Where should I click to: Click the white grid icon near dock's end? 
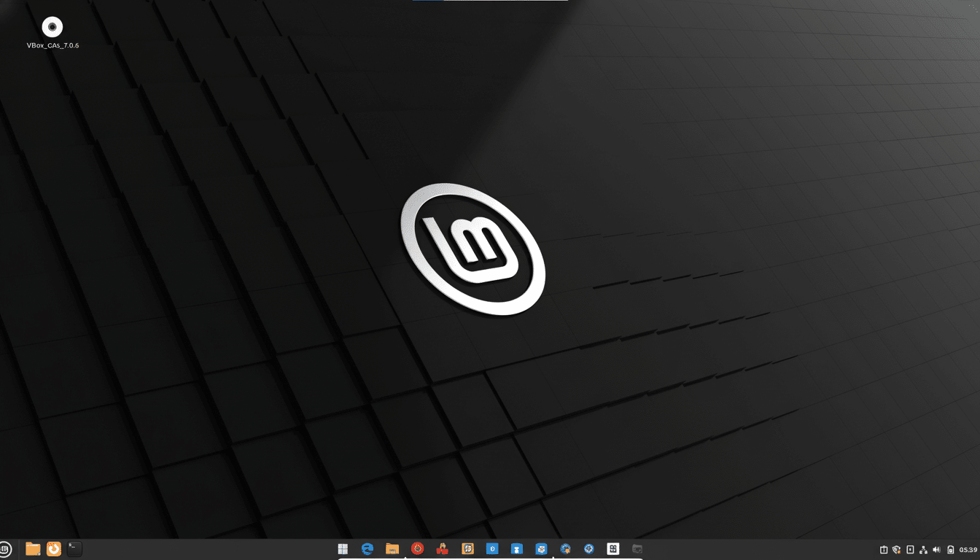pyautogui.click(x=613, y=548)
